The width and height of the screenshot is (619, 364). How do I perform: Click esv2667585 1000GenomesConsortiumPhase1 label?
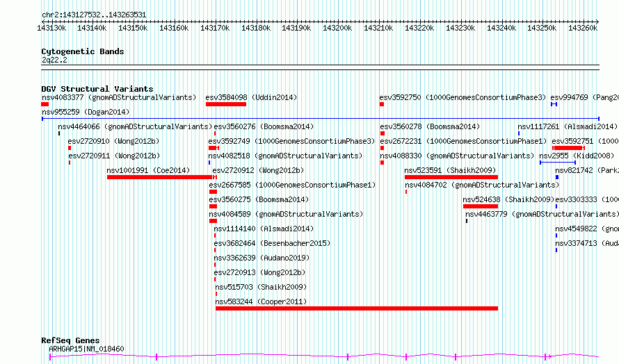(x=292, y=185)
